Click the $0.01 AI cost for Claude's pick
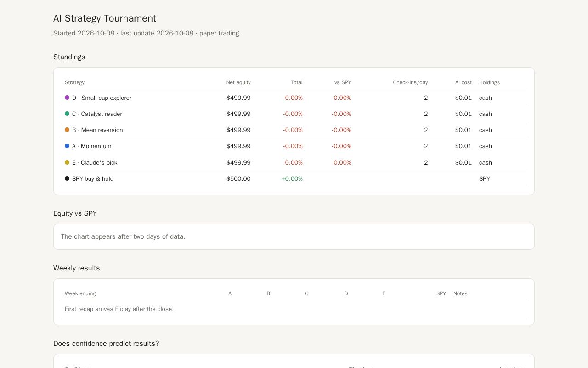Image resolution: width=588 pixels, height=368 pixels. (464, 162)
